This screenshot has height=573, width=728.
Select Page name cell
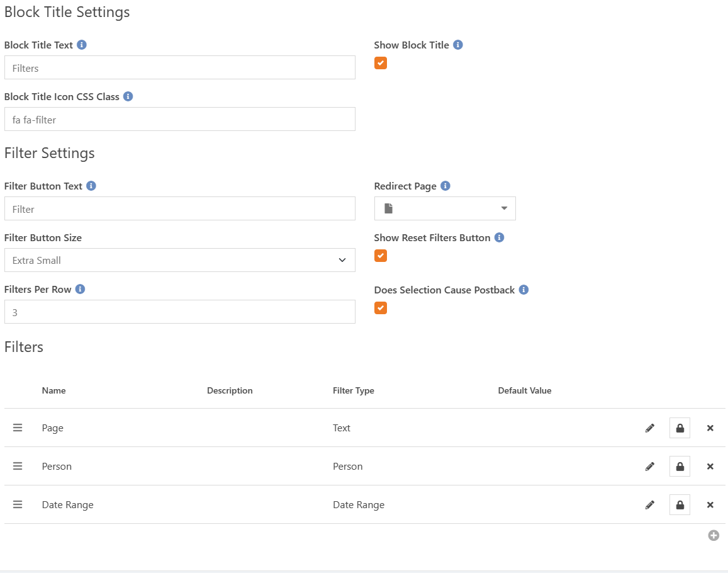coord(52,428)
